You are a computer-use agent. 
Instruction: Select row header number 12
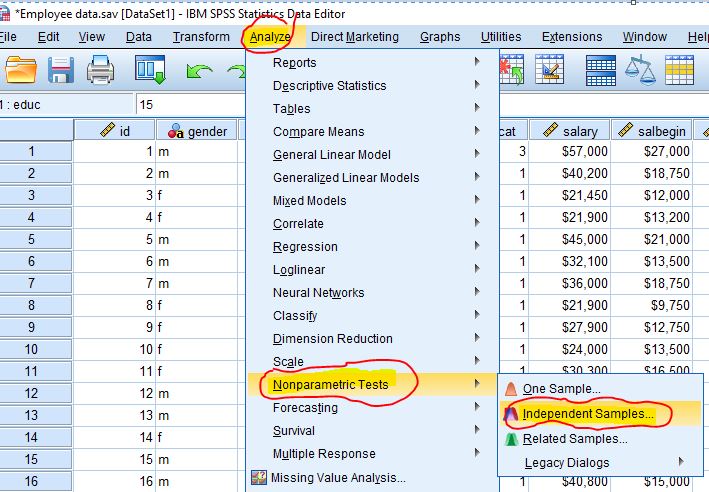pos(36,393)
